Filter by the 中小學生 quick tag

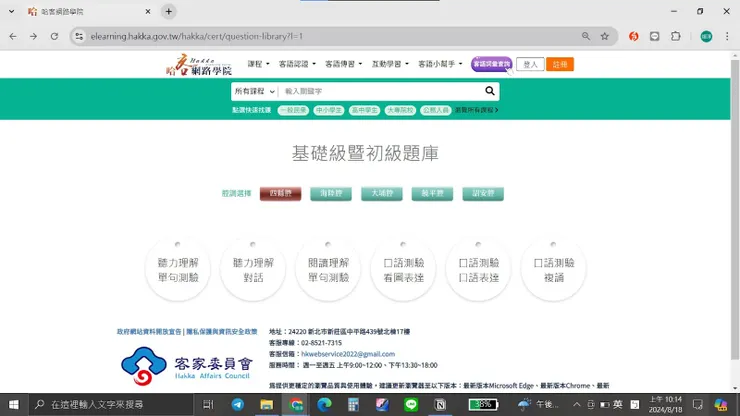click(328, 110)
